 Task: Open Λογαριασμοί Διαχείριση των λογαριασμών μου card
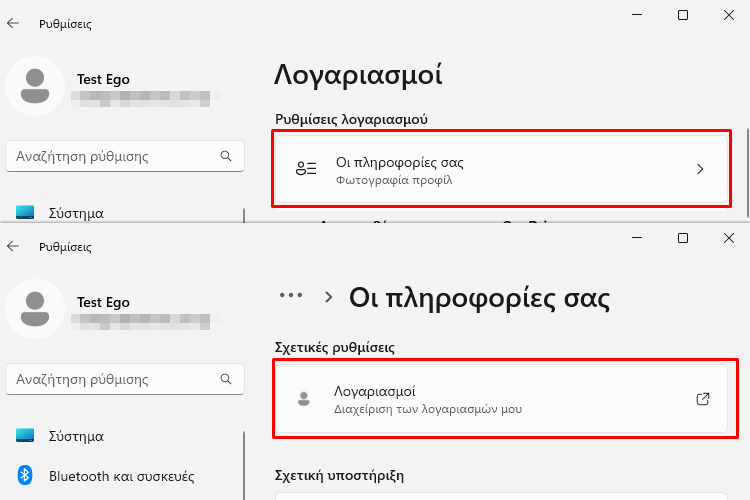pos(501,399)
